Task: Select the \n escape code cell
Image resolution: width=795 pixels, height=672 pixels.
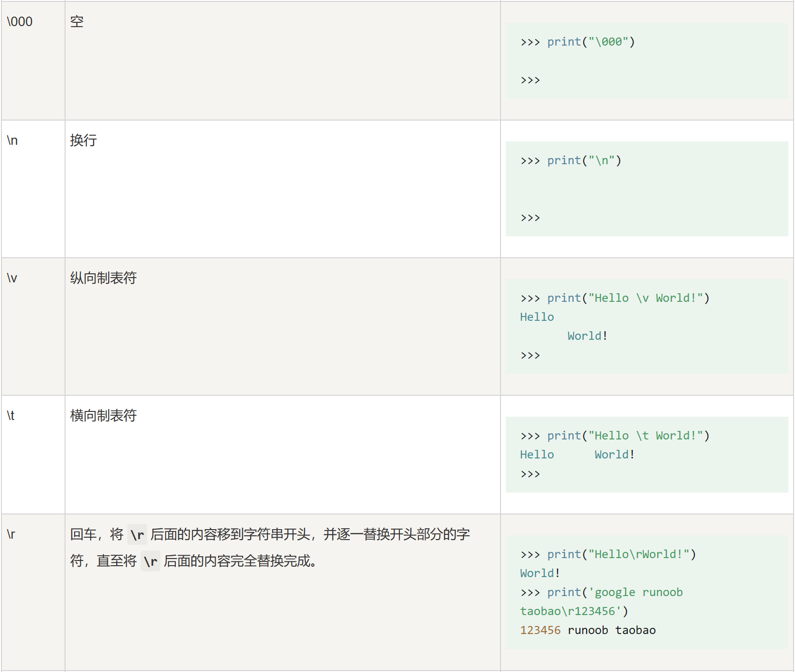Action: pos(33,189)
